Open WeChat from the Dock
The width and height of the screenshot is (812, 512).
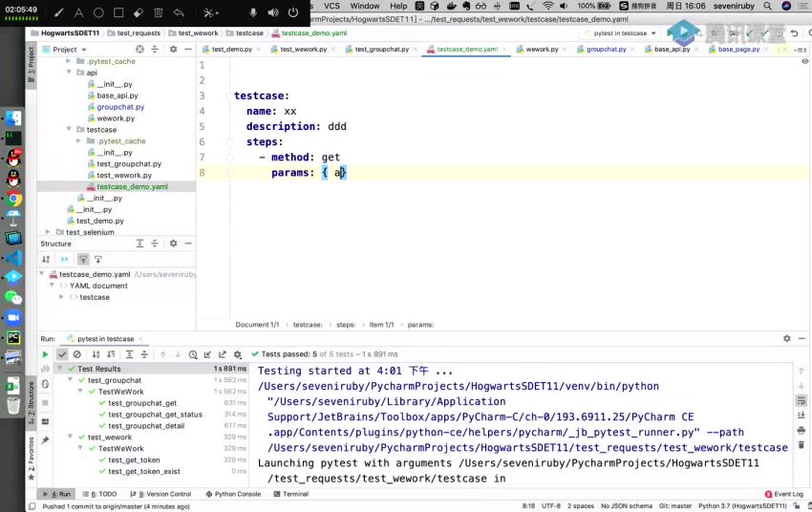click(14, 297)
